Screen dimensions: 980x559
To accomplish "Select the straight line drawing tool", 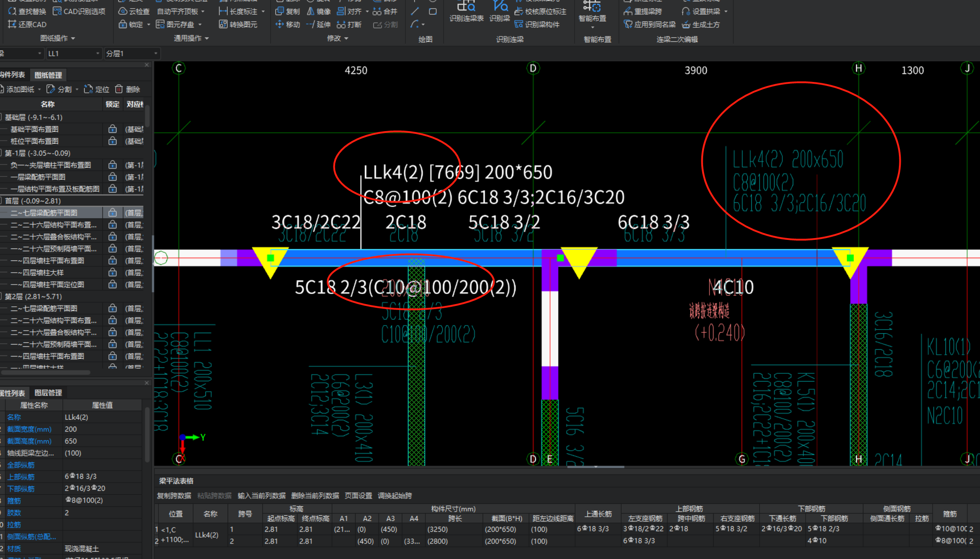I will [415, 11].
